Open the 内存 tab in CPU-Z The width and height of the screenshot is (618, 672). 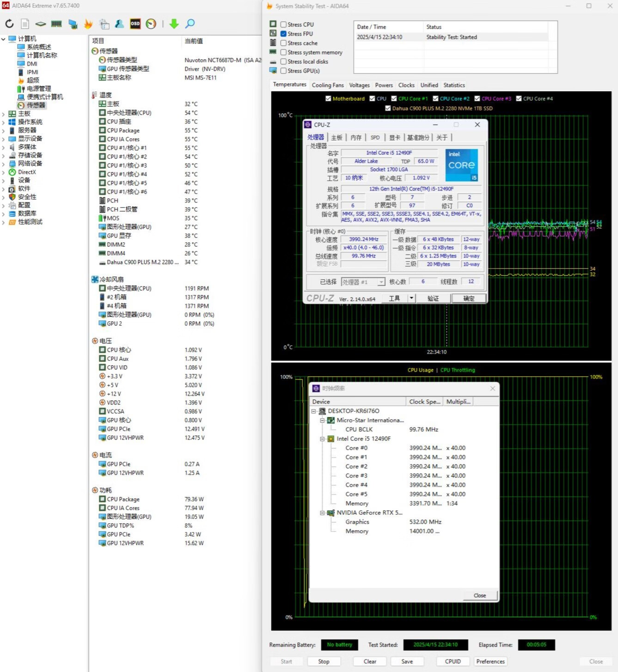point(356,137)
